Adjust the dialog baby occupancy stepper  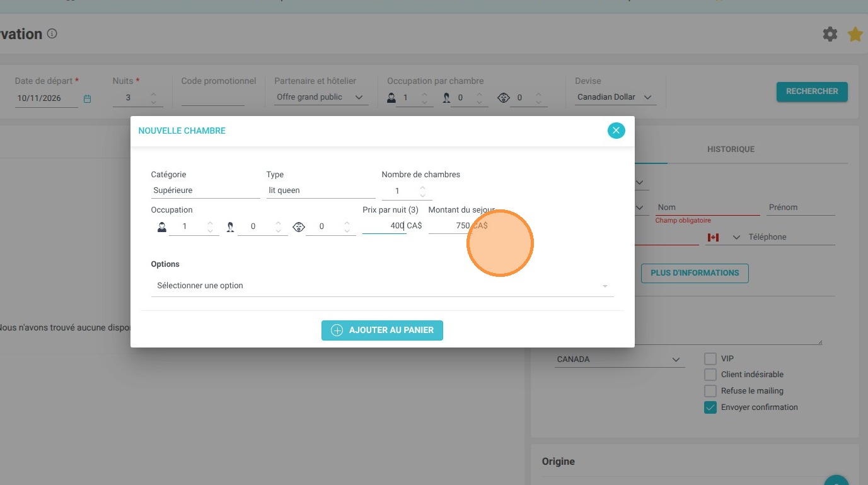pyautogui.click(x=347, y=227)
